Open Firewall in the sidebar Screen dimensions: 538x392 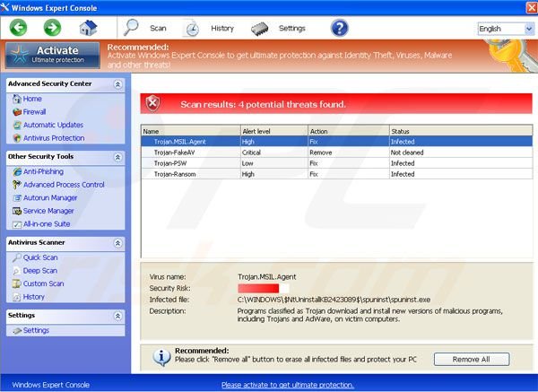click(x=35, y=112)
